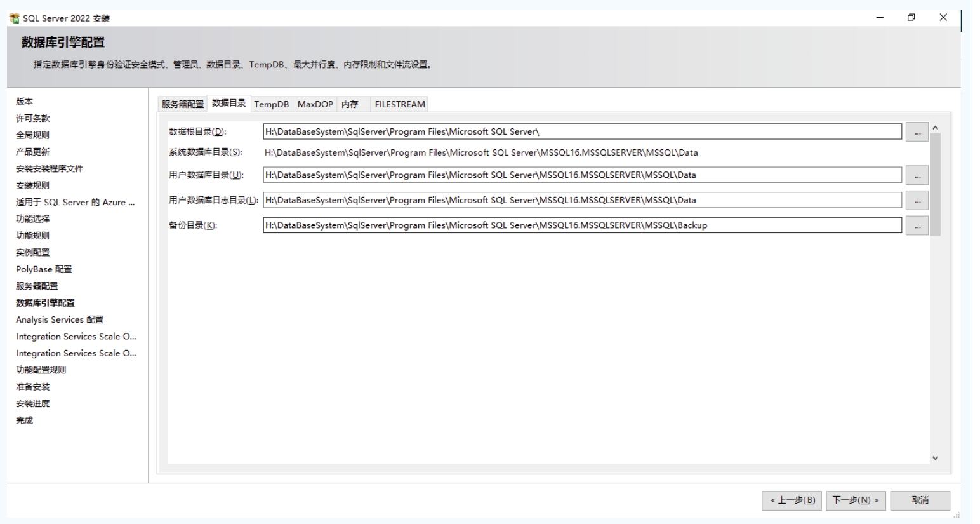Select the 许可条款 step
980x524 pixels.
coord(32,118)
